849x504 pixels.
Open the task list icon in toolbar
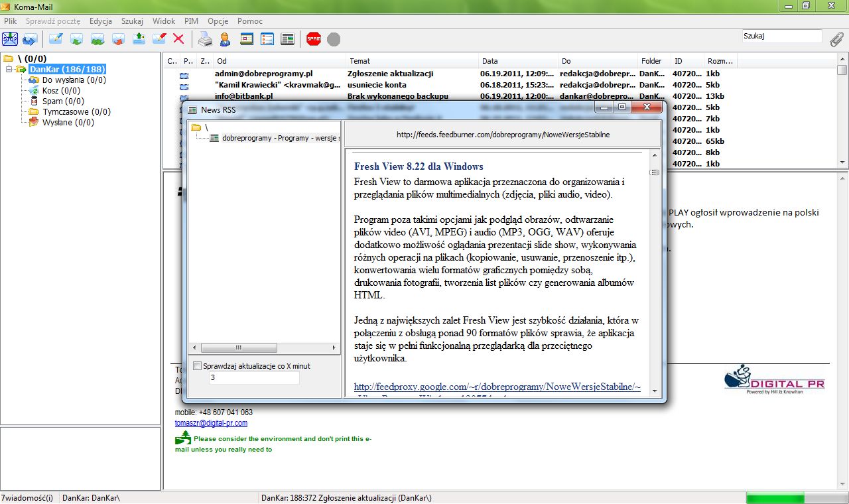coord(267,39)
